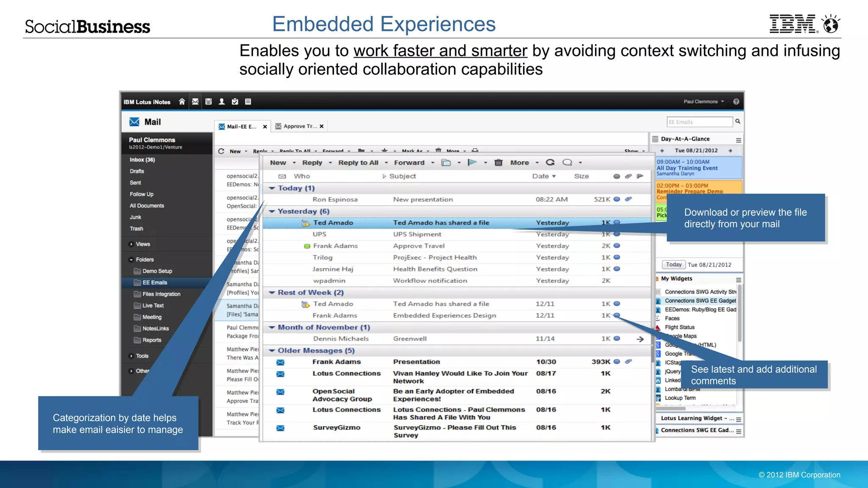Screen dimensions: 868x488
Task: Open Lotus Learning Widget panel menu icon
Action: (738, 420)
